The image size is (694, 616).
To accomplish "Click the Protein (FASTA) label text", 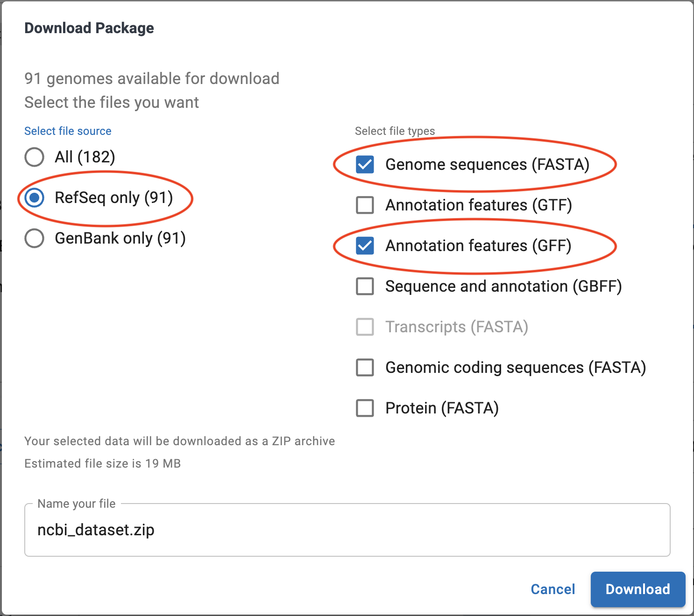I will click(x=442, y=408).
